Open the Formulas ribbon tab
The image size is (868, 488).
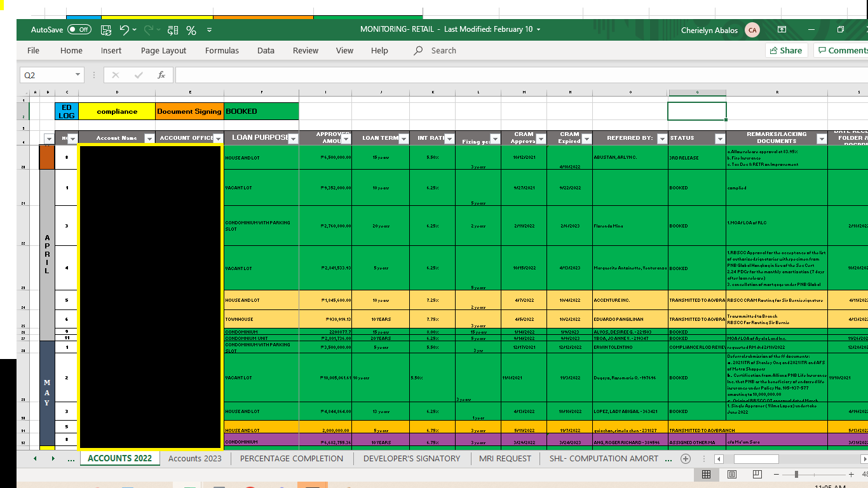pyautogui.click(x=222, y=50)
